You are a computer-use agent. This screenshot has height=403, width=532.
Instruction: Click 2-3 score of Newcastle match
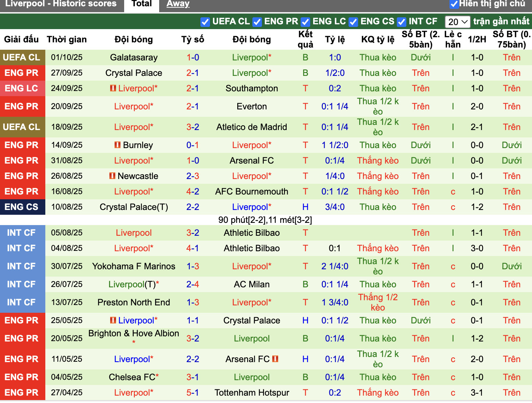pos(193,176)
